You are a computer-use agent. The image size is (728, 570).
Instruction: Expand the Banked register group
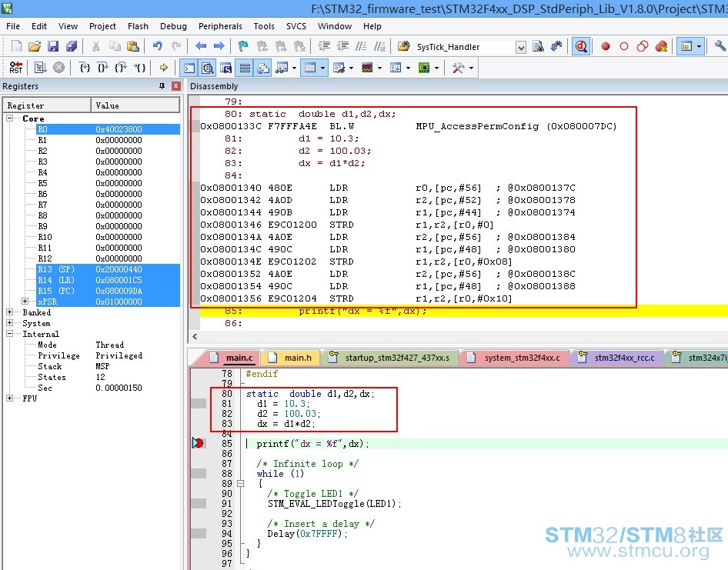[x=9, y=312]
